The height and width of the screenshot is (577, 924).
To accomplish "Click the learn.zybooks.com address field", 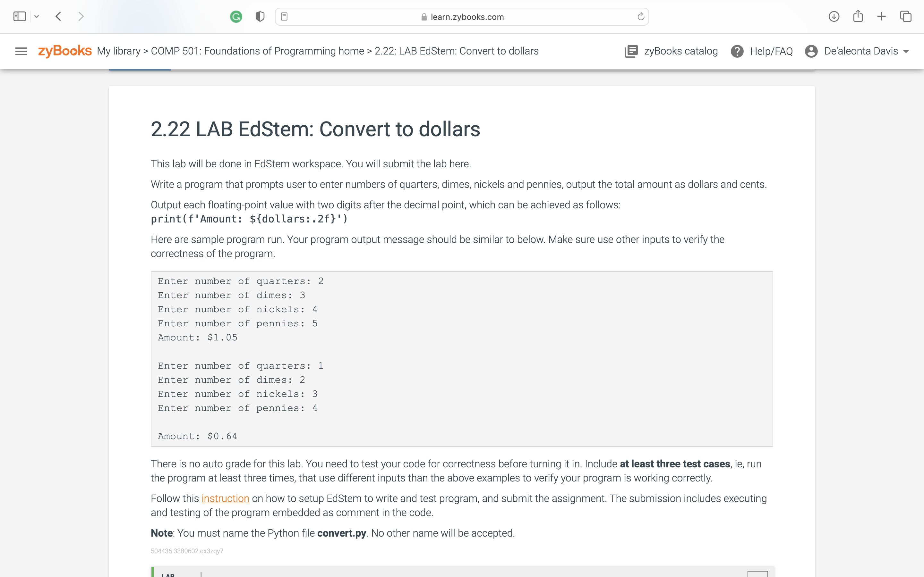I will [x=466, y=17].
